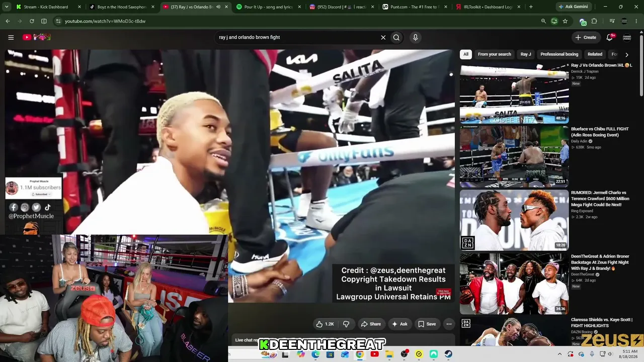This screenshot has width=644, height=362.
Task: Open the YouTube guide hamburger menu
Action: click(11, 37)
